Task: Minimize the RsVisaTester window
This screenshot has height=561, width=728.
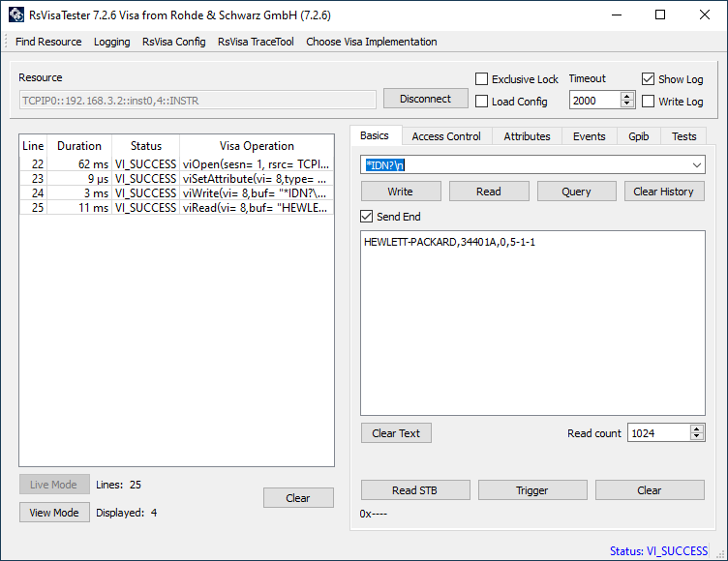Action: (x=617, y=15)
